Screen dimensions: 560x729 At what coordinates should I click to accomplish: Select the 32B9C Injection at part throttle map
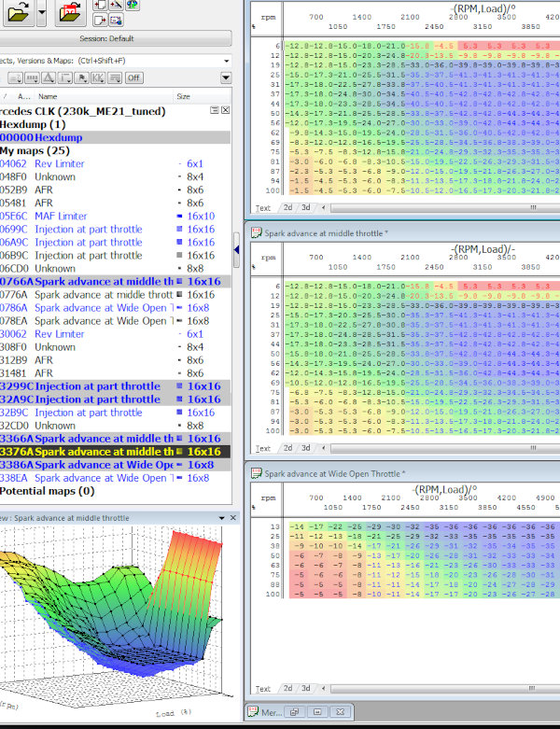(x=115, y=413)
